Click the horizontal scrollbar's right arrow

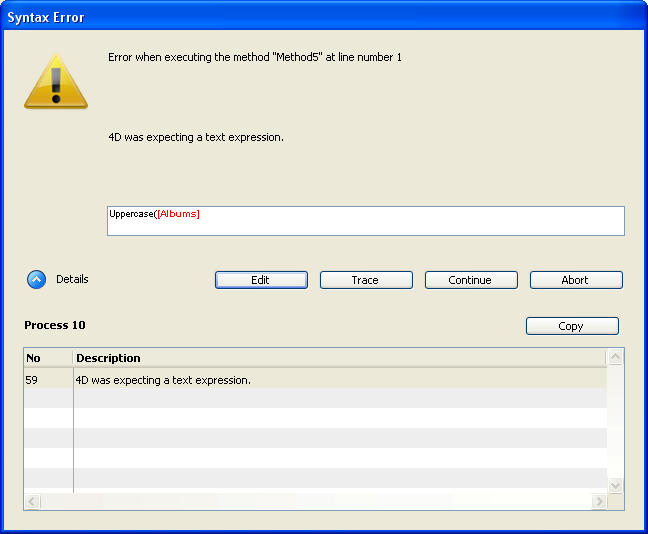[599, 501]
